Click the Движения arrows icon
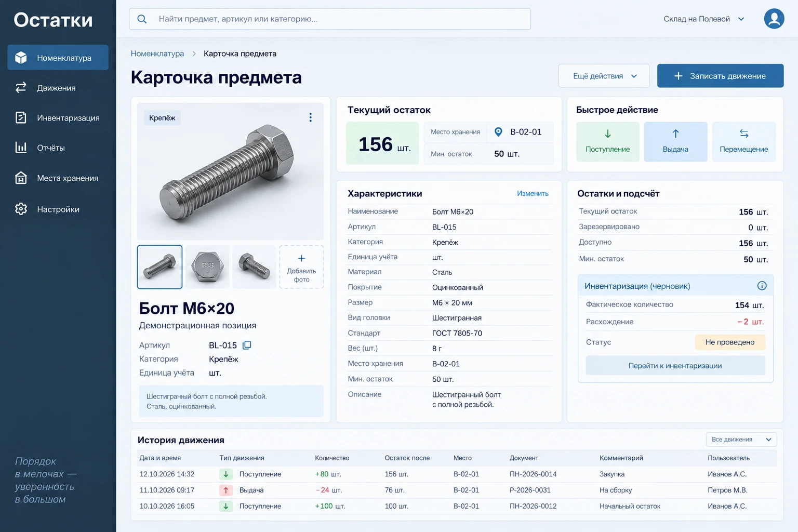This screenshot has width=798, height=532. click(21, 88)
